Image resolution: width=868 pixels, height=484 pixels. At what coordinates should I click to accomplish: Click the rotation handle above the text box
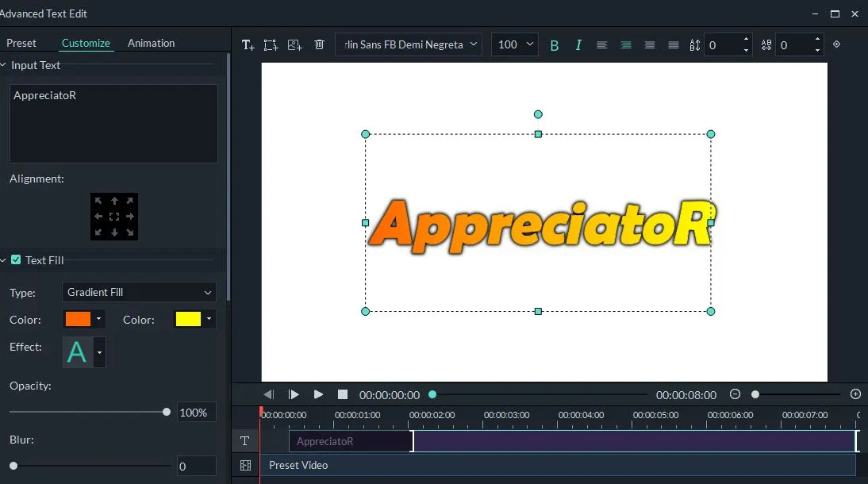coord(538,114)
